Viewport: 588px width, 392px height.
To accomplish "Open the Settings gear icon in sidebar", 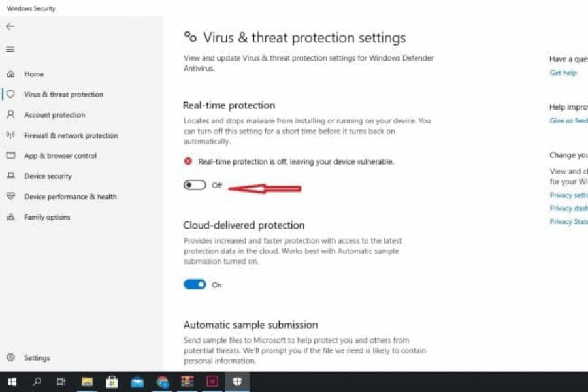I will click(10, 358).
